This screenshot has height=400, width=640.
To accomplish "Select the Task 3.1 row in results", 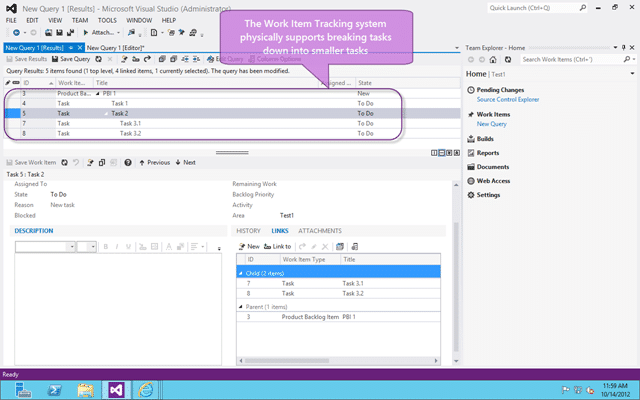I will coord(232,124).
